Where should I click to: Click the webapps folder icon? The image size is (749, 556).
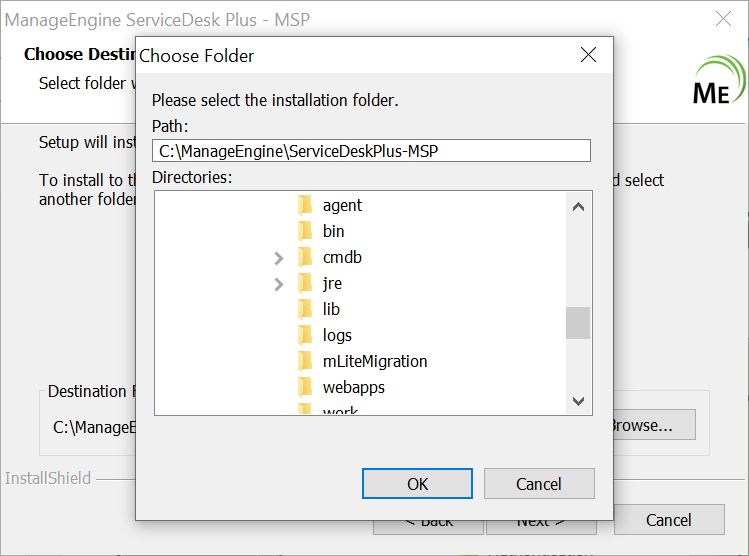point(306,387)
